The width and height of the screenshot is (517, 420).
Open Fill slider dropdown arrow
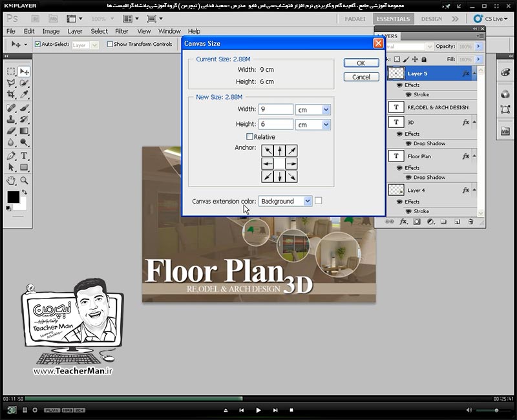(478, 59)
